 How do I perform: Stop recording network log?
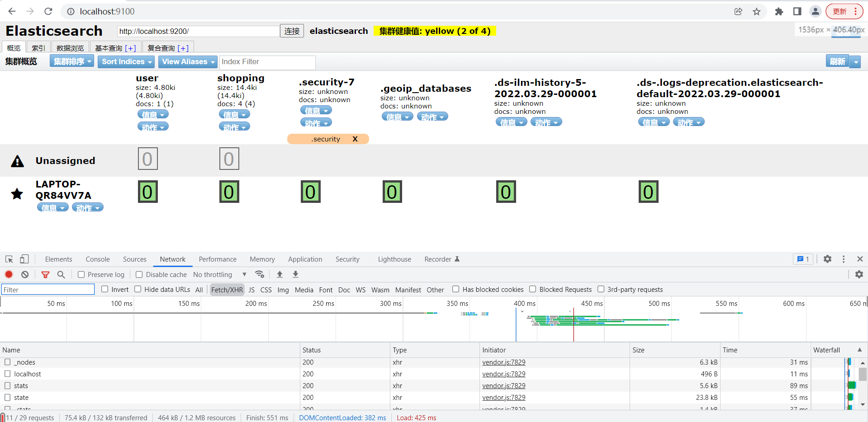coord(9,274)
